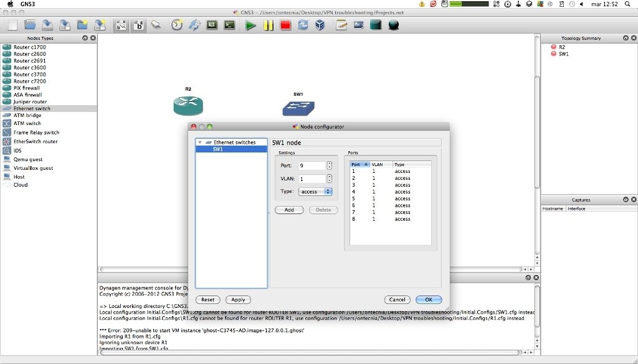Toggle show hostnames toolbar icon

pos(139,25)
